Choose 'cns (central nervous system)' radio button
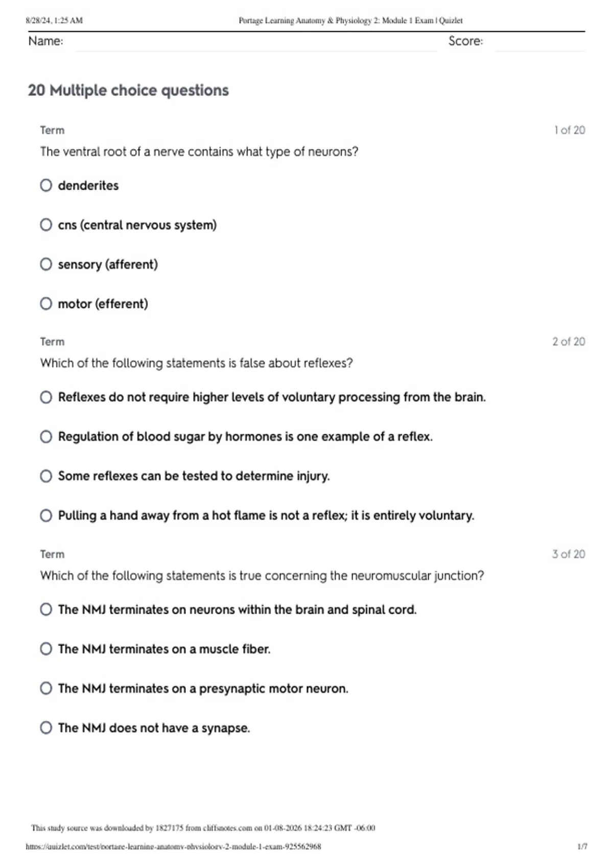The height and width of the screenshot is (868, 613). click(x=46, y=225)
